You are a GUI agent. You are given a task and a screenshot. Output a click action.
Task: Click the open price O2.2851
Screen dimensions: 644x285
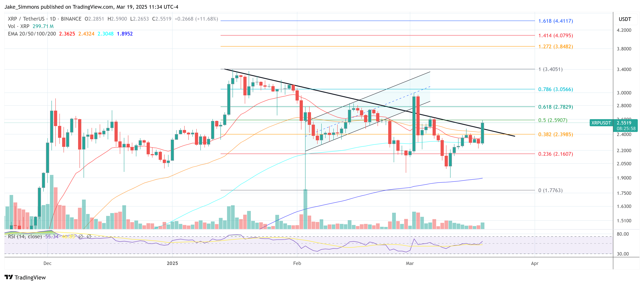click(x=94, y=19)
